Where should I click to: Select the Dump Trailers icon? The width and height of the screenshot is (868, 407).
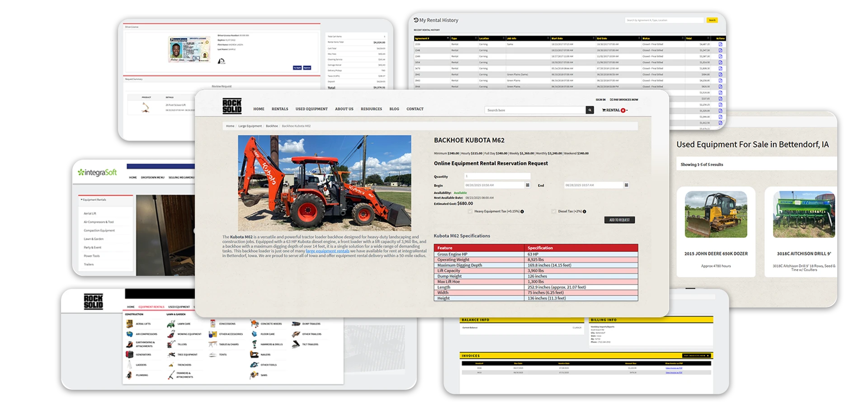pos(296,324)
